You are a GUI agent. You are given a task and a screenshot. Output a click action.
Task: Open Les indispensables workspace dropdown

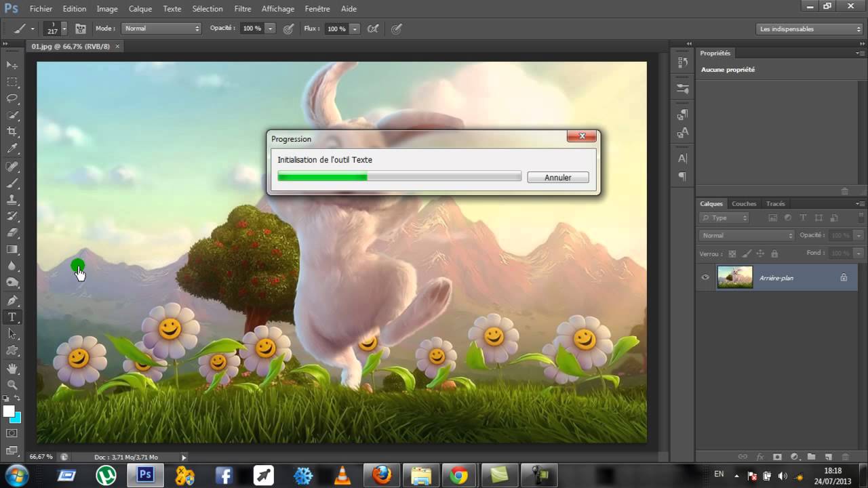pos(810,28)
